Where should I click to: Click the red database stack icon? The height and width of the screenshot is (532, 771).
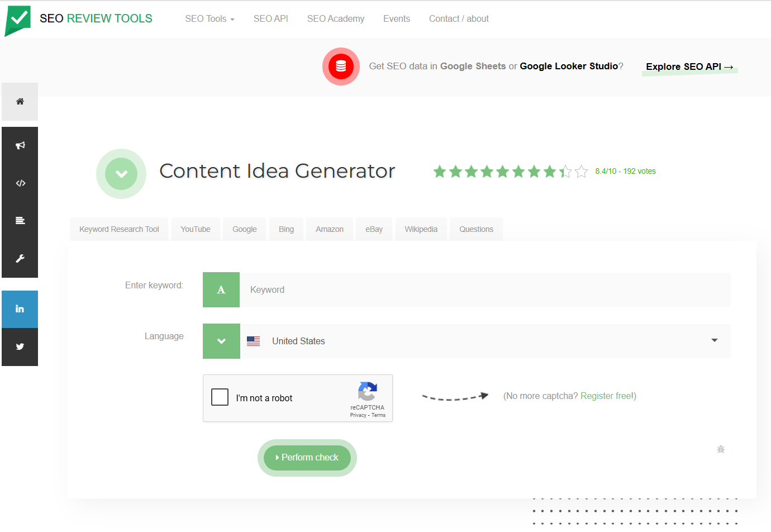pos(341,66)
